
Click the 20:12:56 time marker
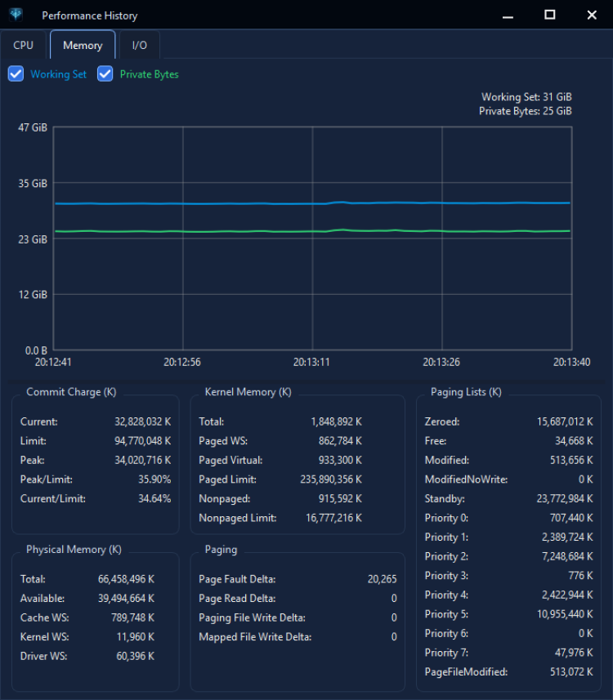181,362
